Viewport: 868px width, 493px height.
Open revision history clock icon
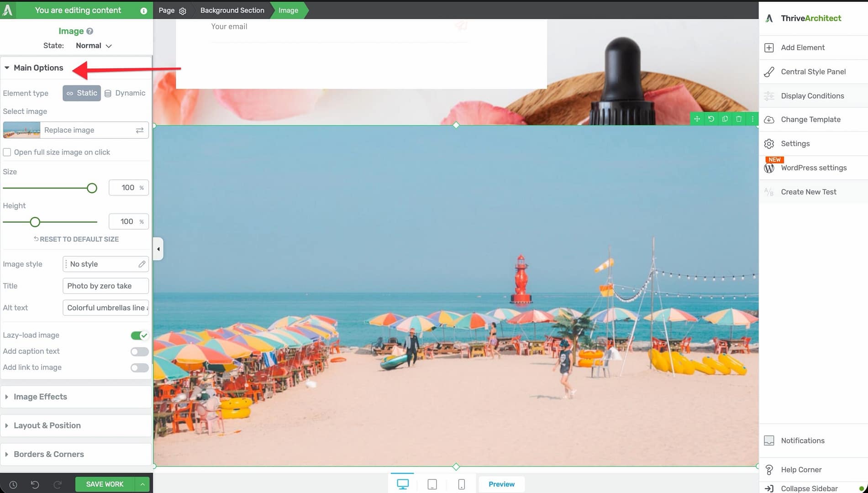[x=13, y=485]
